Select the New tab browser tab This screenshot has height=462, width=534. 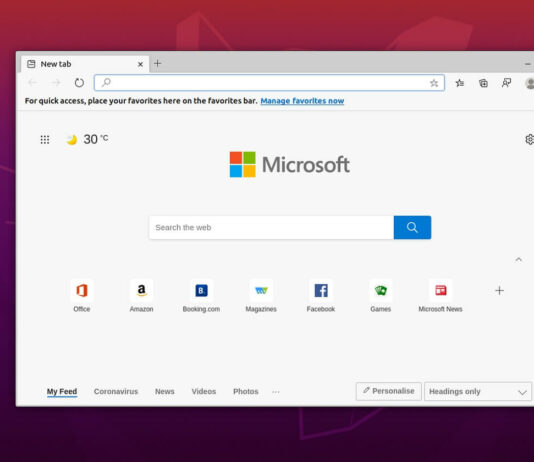point(85,64)
